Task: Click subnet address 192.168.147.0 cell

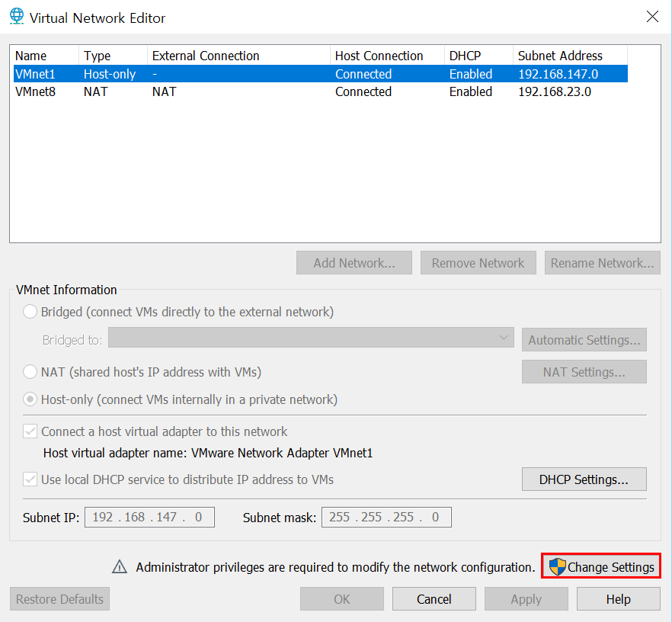Action: [558, 74]
